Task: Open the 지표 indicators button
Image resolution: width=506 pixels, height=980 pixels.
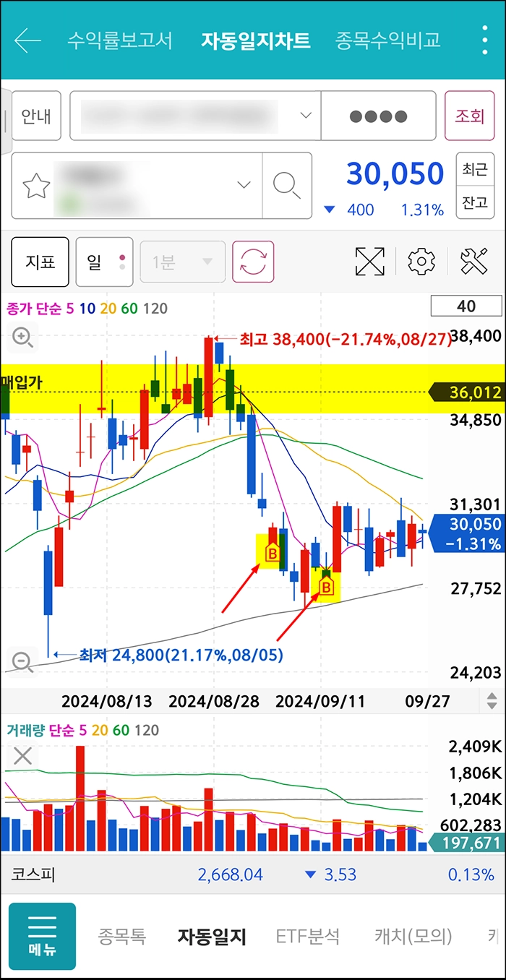Action: (40, 262)
